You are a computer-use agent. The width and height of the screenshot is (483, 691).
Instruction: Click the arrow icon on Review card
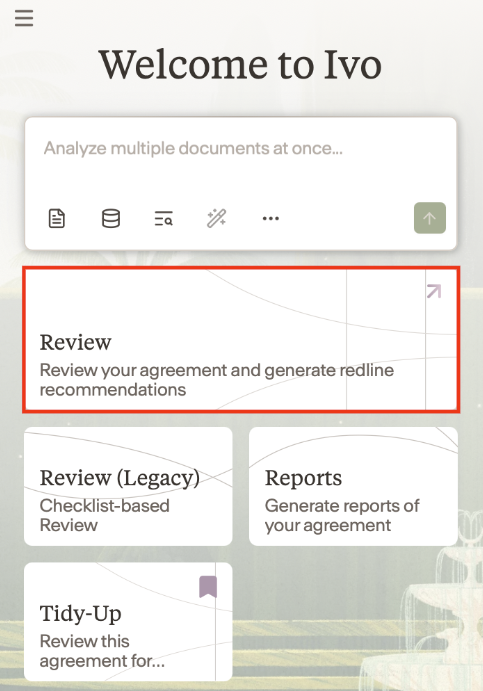[x=434, y=291]
